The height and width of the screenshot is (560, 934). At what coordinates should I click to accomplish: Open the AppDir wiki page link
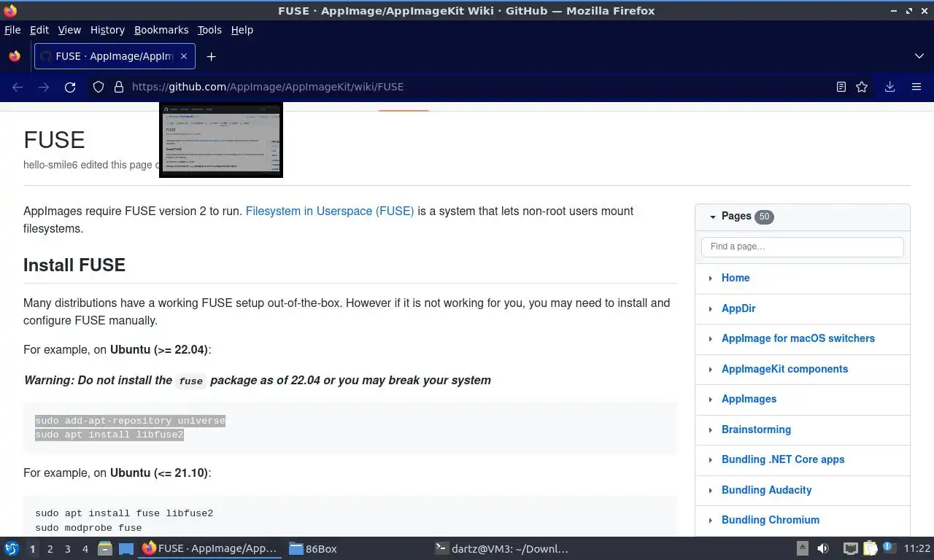click(x=738, y=308)
